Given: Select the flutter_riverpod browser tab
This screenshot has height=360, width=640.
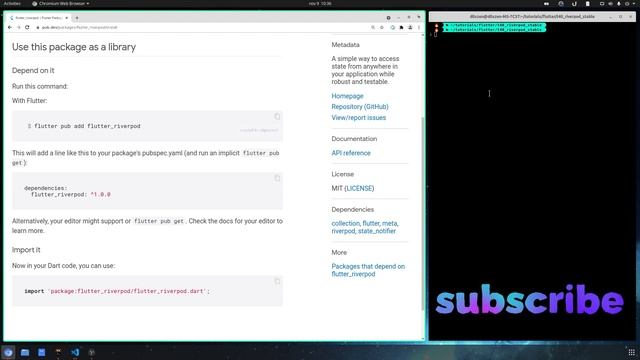Looking at the screenshot, I should coord(39,18).
